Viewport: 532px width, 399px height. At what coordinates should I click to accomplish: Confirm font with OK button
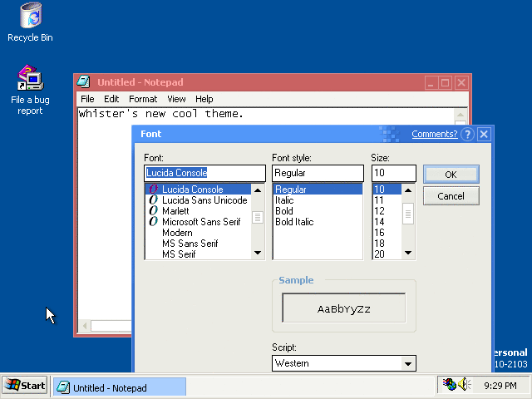(451, 175)
